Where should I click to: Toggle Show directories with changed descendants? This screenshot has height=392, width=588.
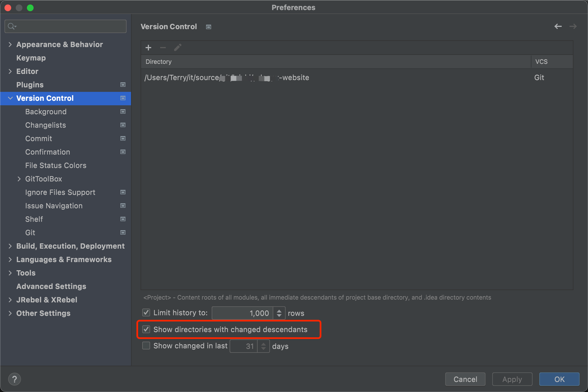tap(146, 330)
